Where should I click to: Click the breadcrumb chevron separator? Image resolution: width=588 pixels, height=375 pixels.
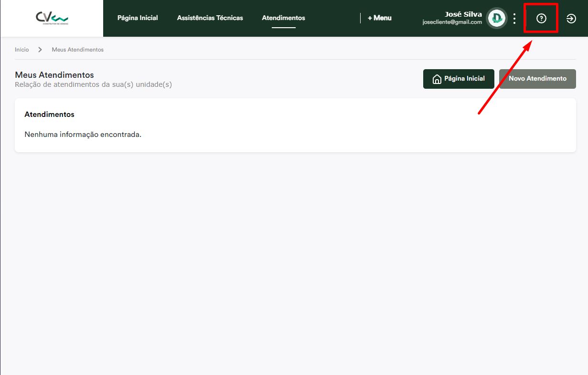[x=40, y=50]
